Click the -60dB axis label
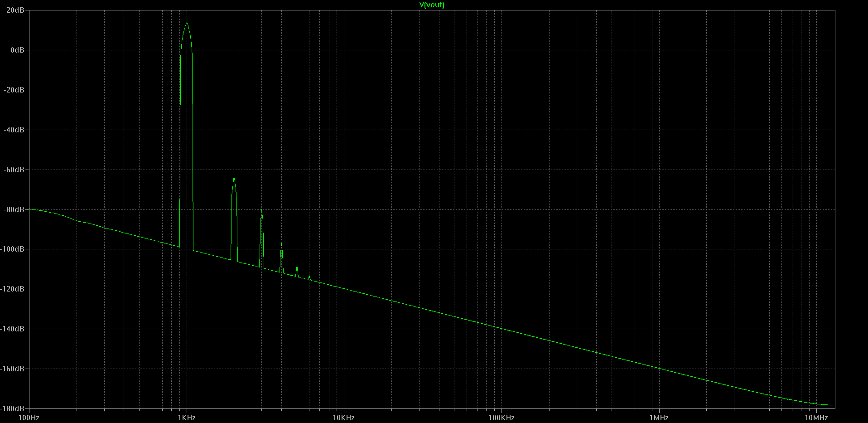Viewport: 868px width, 423px height. point(14,170)
